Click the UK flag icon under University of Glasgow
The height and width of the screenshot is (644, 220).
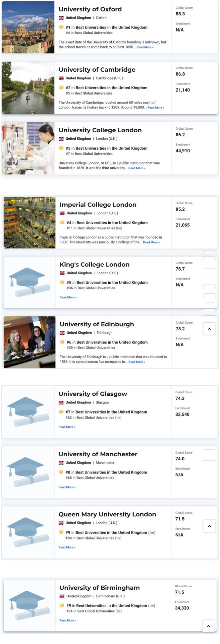[x=61, y=403]
